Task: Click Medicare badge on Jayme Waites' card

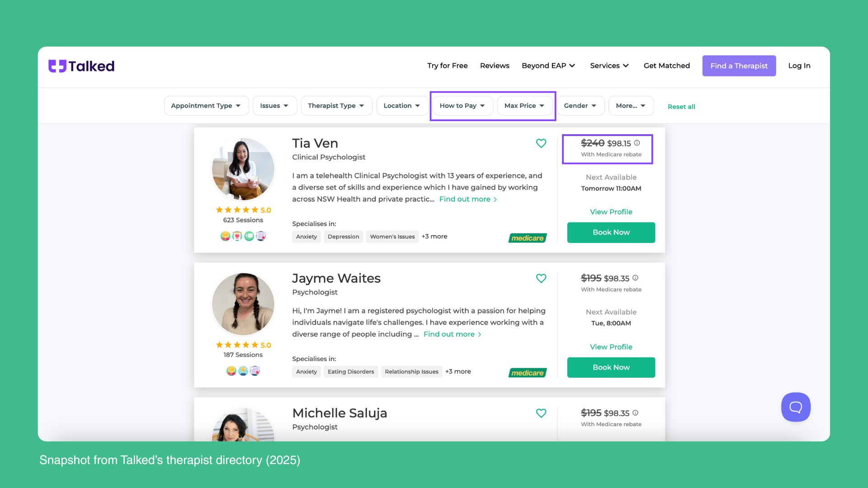Action: (528, 373)
